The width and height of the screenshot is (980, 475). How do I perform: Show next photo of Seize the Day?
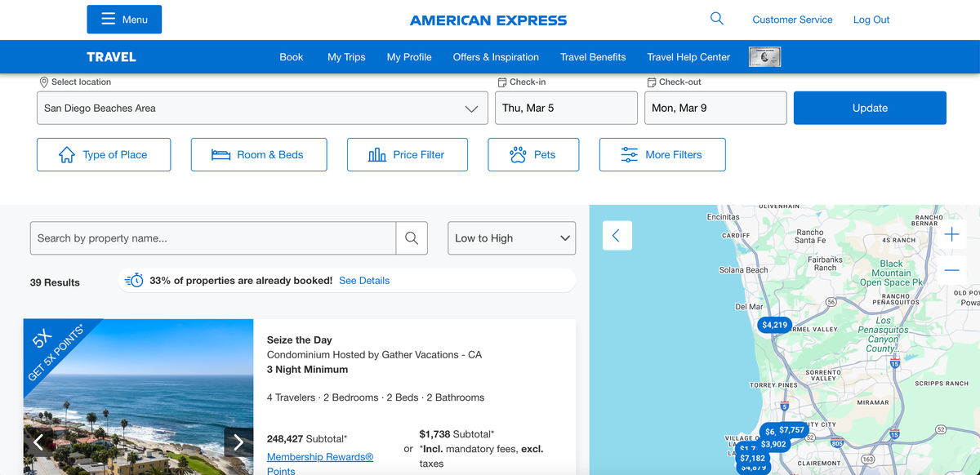(238, 442)
